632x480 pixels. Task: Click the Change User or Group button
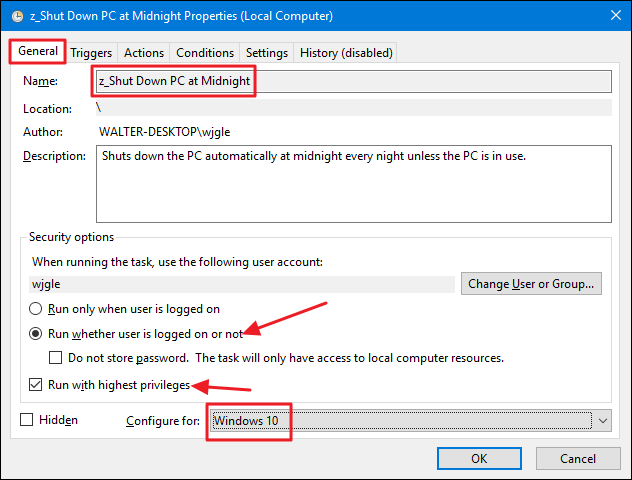[x=531, y=284]
